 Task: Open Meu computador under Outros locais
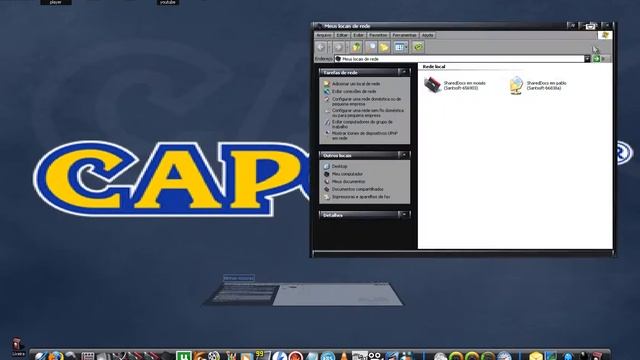[x=347, y=174]
